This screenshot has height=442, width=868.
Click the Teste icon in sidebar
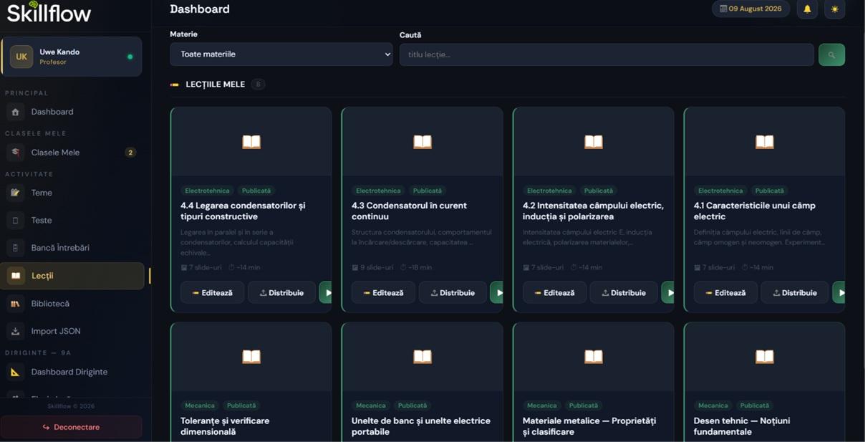click(16, 221)
